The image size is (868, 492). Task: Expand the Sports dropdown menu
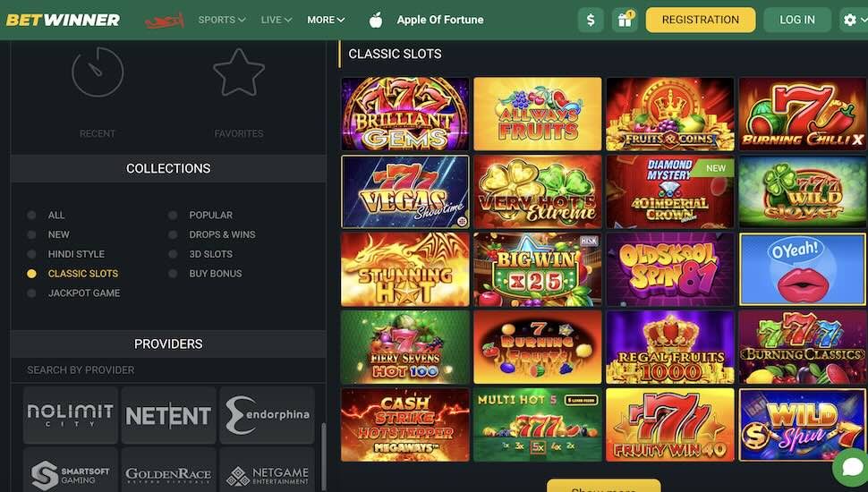221,20
